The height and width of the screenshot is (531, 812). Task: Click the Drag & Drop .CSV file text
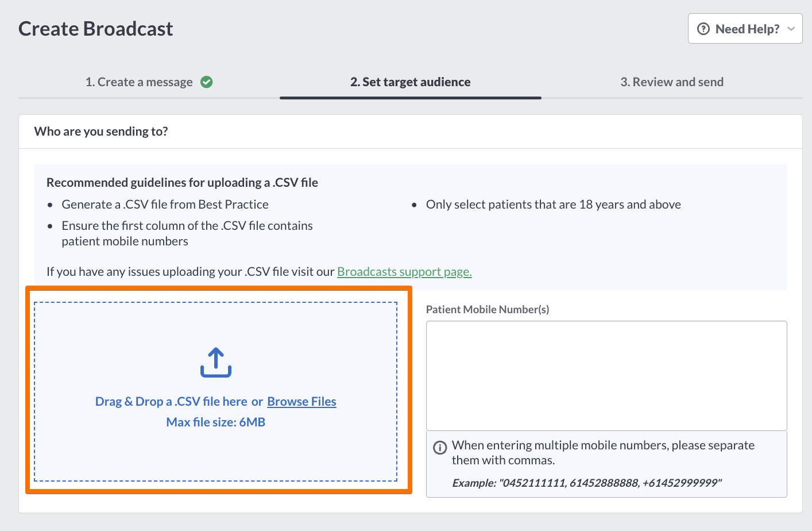point(171,402)
